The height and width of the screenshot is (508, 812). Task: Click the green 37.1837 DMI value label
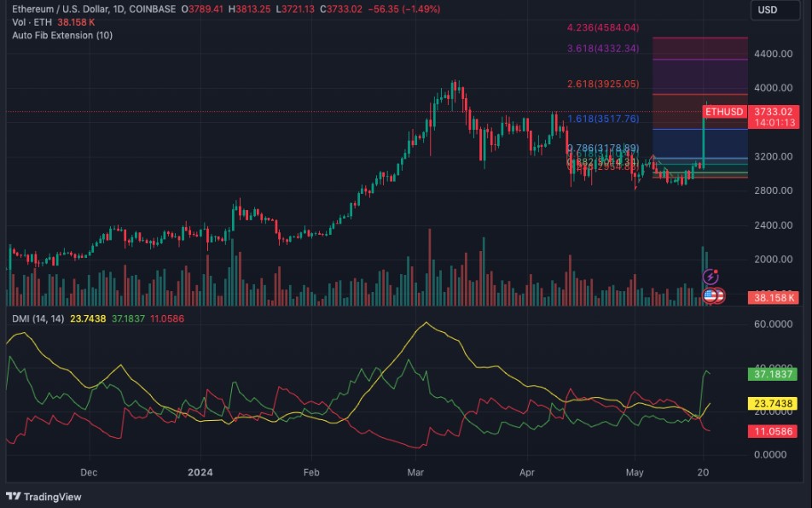coord(774,374)
